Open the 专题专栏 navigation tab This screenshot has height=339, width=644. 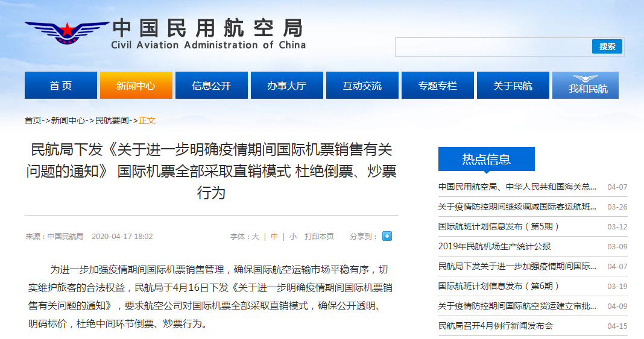point(437,86)
